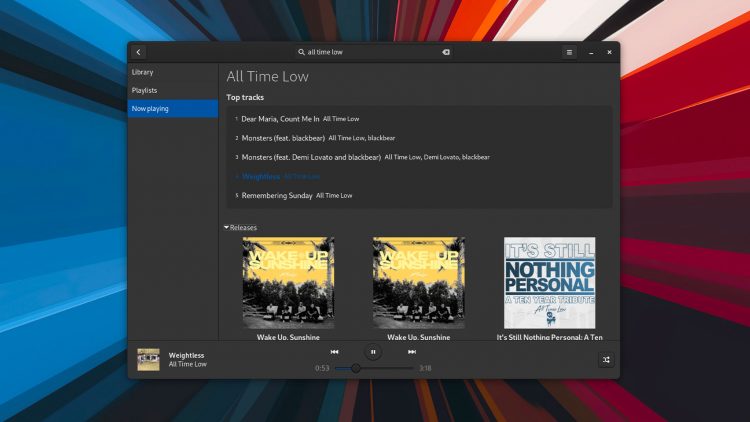Click the search magnifier icon
The width and height of the screenshot is (750, 422).
(301, 52)
